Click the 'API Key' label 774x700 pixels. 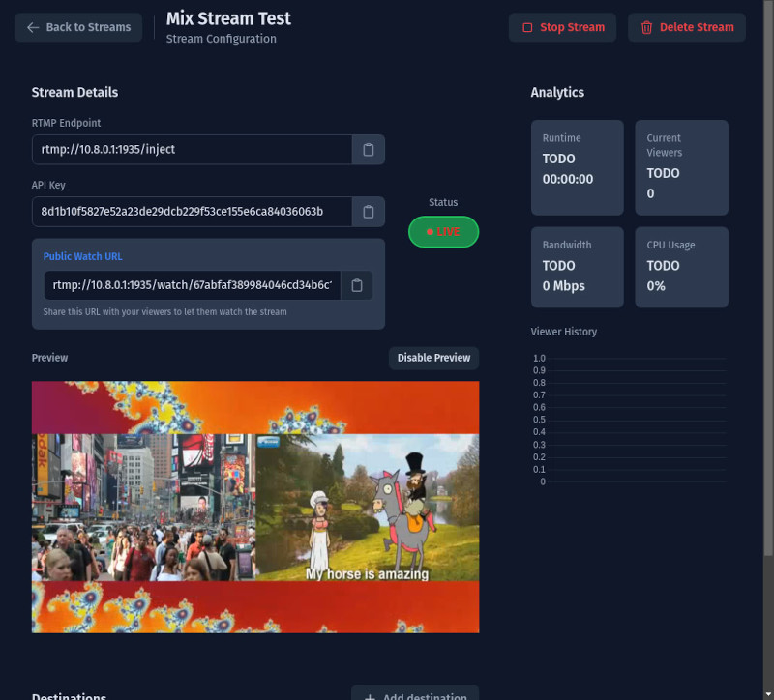(x=48, y=185)
